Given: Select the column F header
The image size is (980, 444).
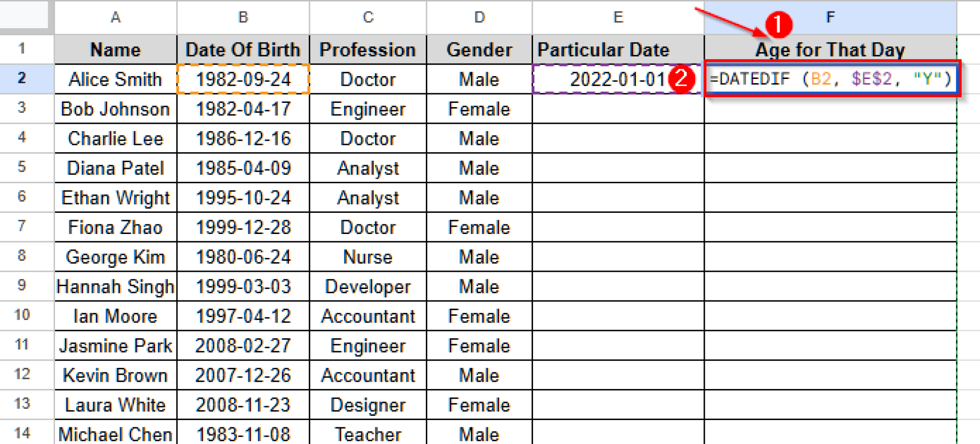Looking at the screenshot, I should click(x=842, y=18).
